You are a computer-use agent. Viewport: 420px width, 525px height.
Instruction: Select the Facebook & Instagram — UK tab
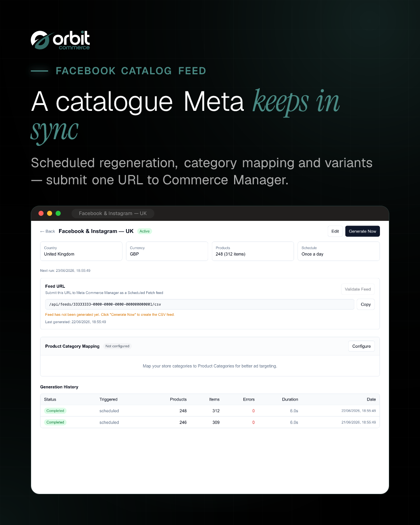click(x=113, y=213)
